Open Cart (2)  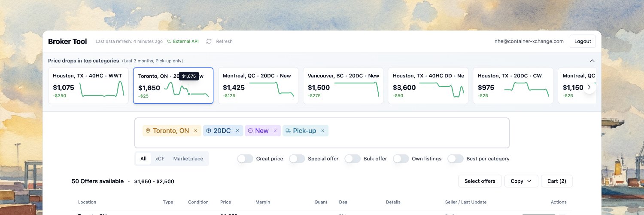pyautogui.click(x=556, y=181)
